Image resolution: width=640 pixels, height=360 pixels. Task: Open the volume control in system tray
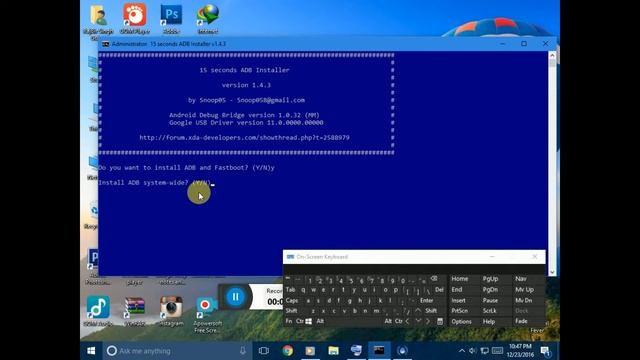pos(473,351)
